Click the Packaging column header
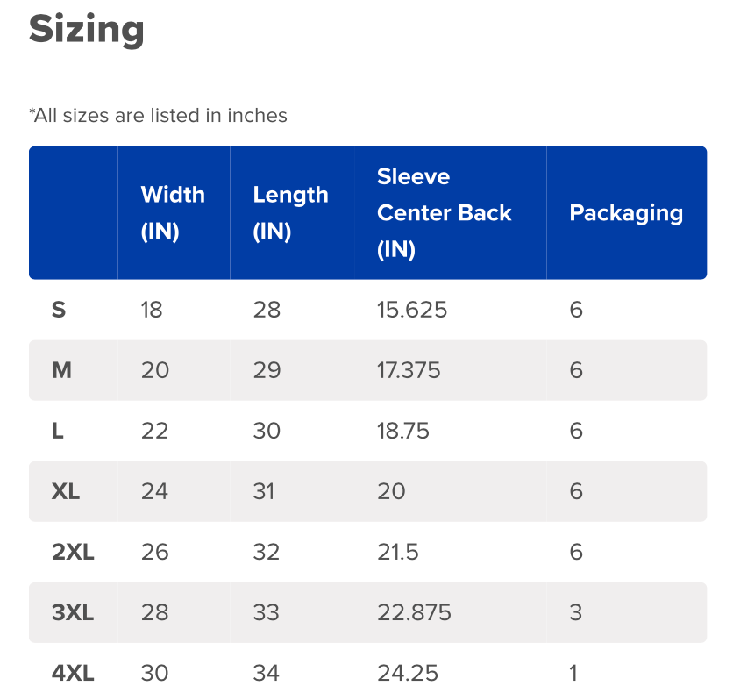733x700 pixels. [625, 213]
